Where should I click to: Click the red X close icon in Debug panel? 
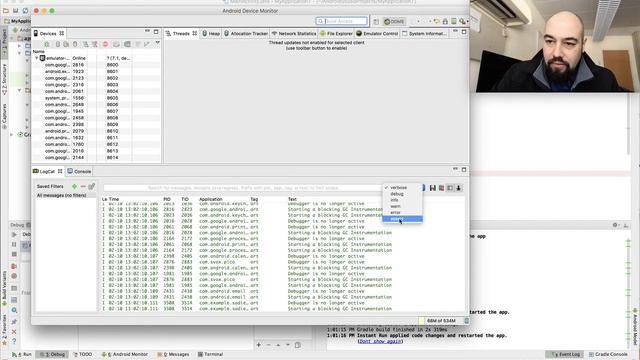(14, 331)
